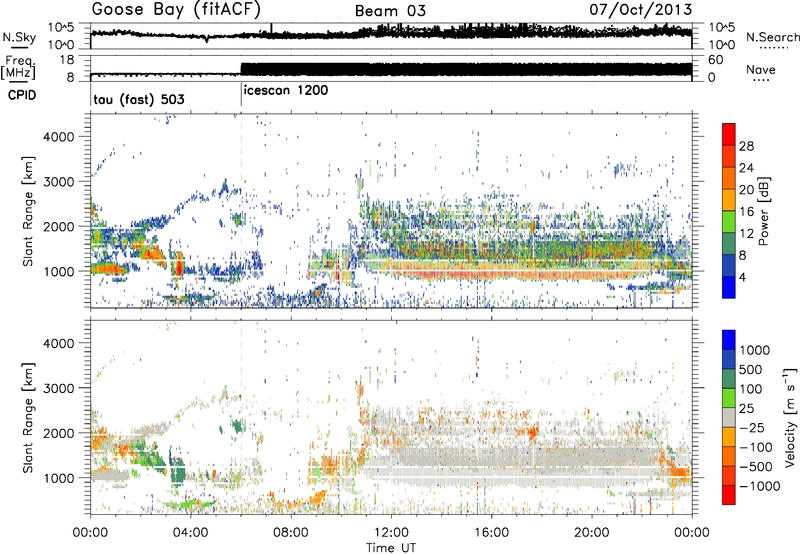
Task: Click the '10^5' tick left of noise panel
Action: (60, 27)
